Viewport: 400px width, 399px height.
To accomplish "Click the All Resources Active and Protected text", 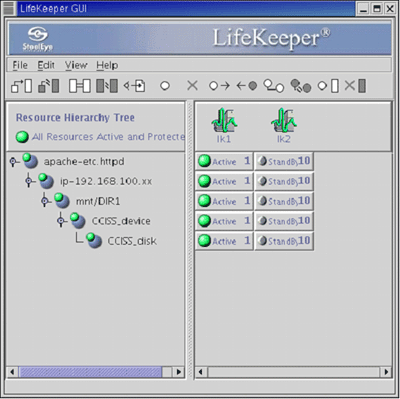I will click(108, 137).
